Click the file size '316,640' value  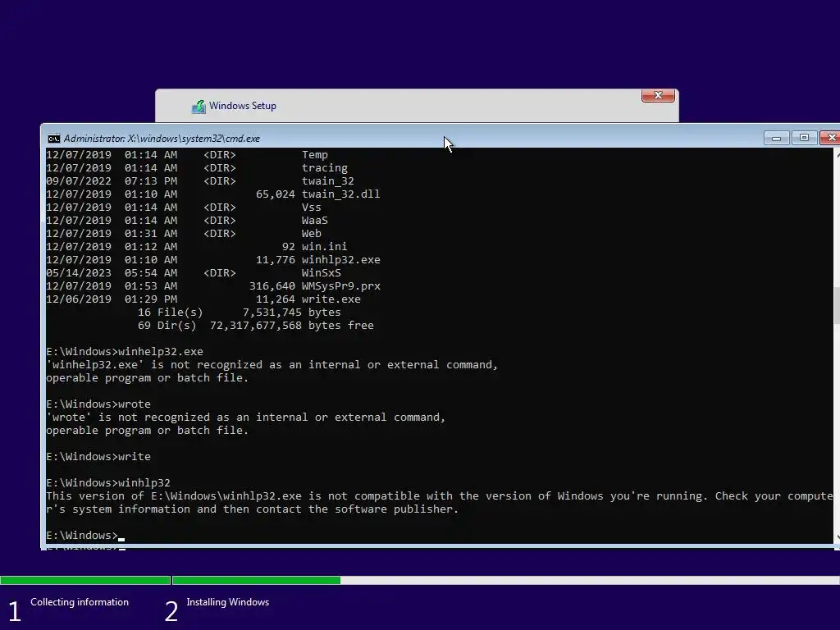[x=272, y=286]
